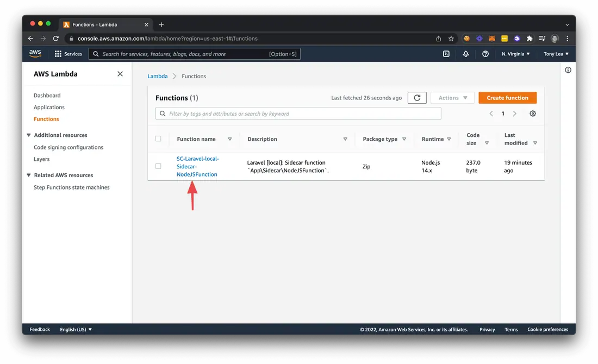Open the browser profile avatar
Image resolution: width=598 pixels, height=364 pixels.
555,39
